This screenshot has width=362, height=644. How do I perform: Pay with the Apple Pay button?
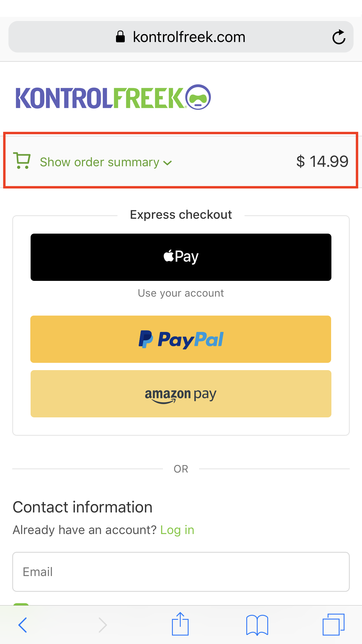[181, 257]
